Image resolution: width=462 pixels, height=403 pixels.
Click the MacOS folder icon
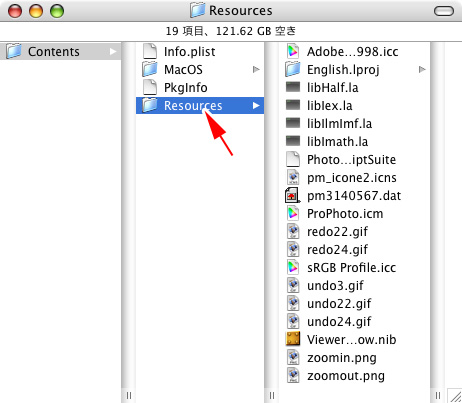[x=150, y=69]
